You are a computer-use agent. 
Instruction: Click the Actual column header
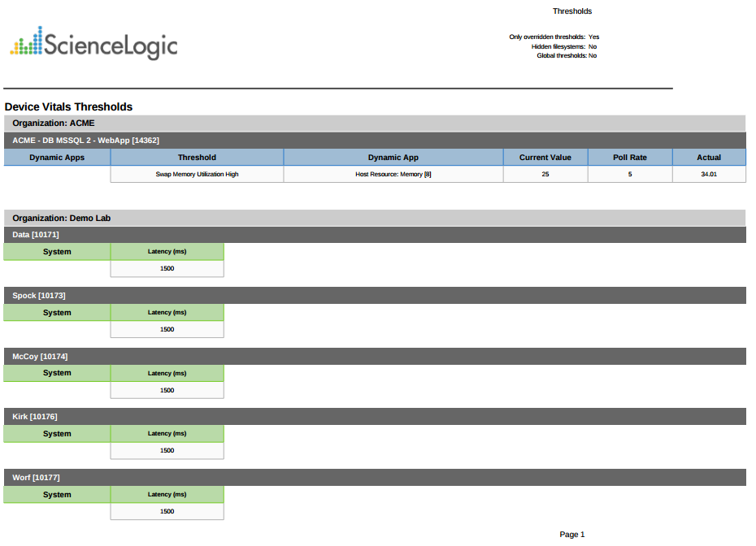click(709, 158)
